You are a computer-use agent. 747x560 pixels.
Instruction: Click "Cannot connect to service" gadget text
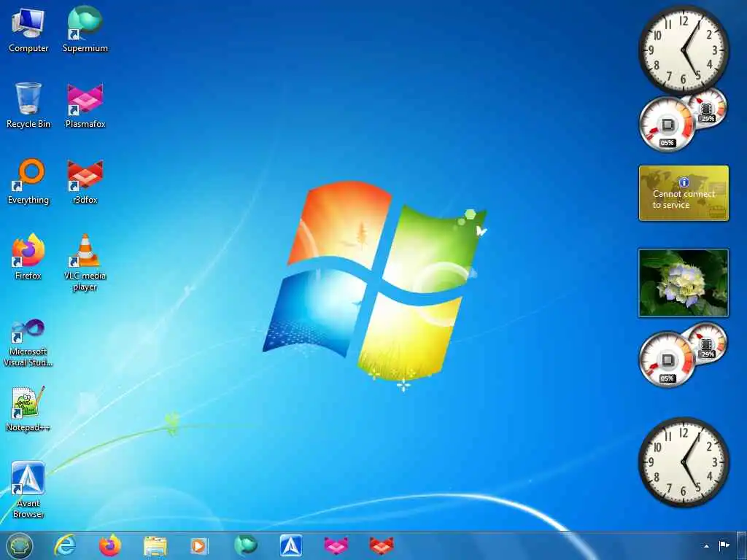[684, 200]
